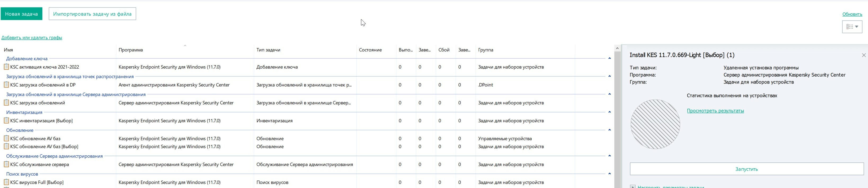The height and width of the screenshot is (188, 868).
Task: Sort tasks by the Программа column
Action: pos(131,50)
